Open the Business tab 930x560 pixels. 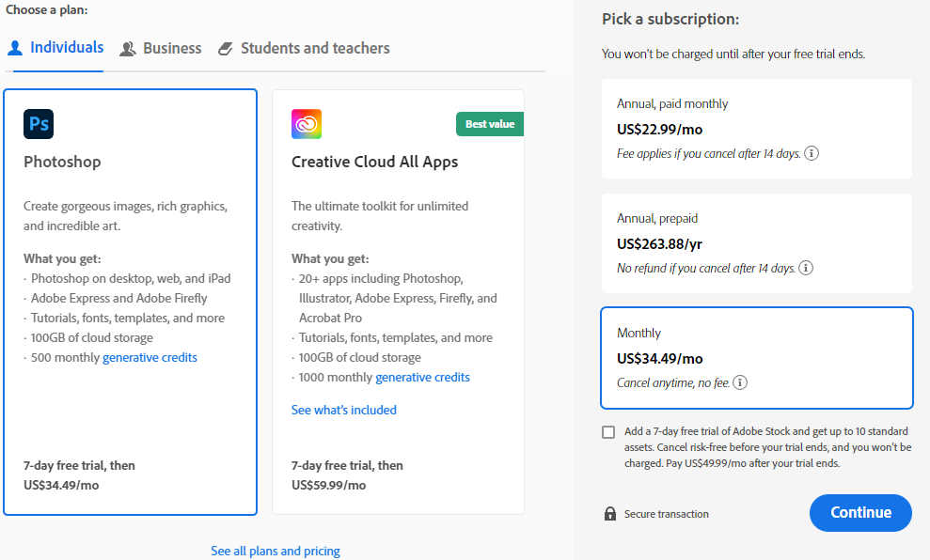161,48
